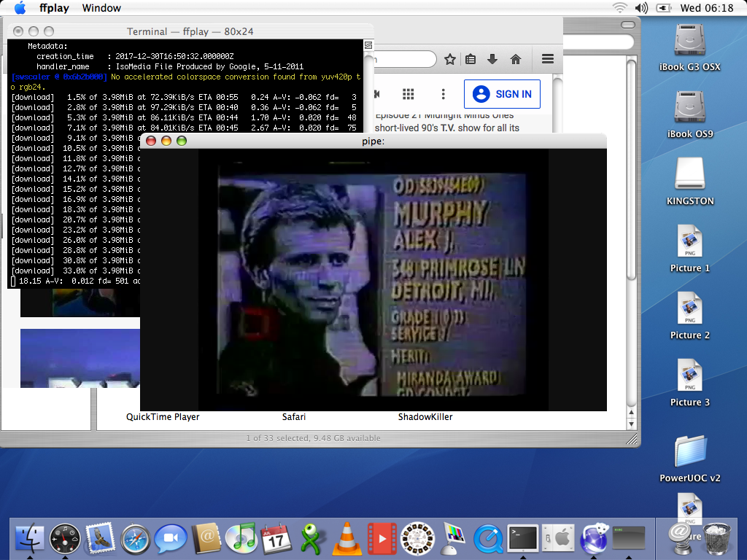Open the browser hamburger menu
The height and width of the screenshot is (560, 747).
coord(548,59)
